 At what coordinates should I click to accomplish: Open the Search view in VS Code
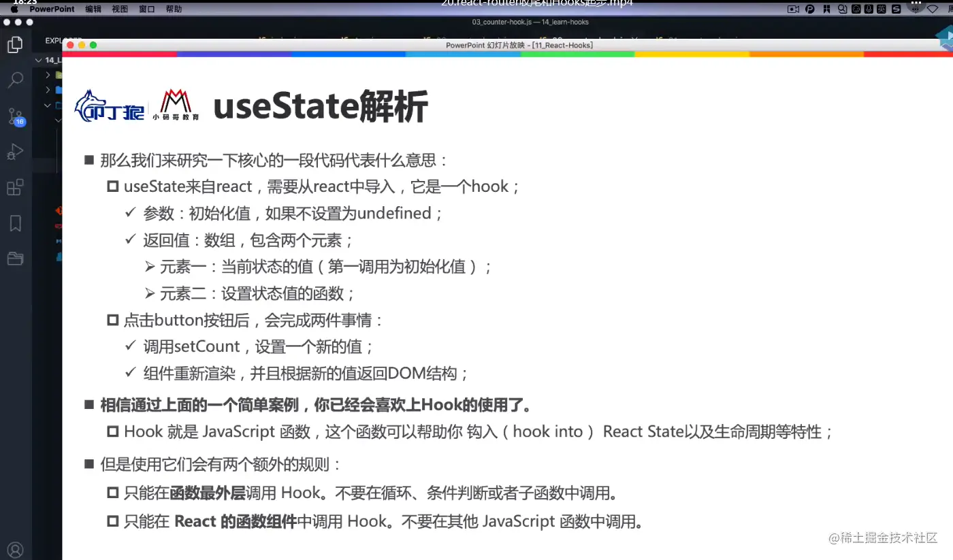pyautogui.click(x=14, y=80)
